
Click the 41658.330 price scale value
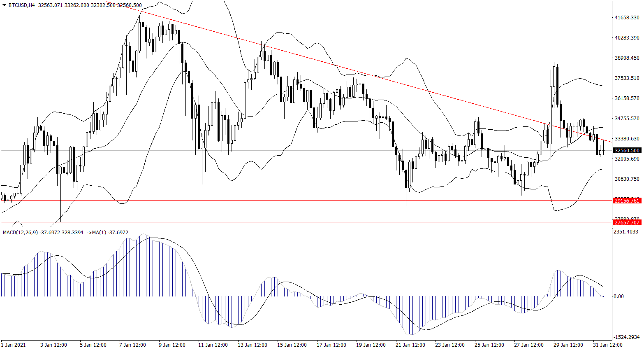pos(627,18)
